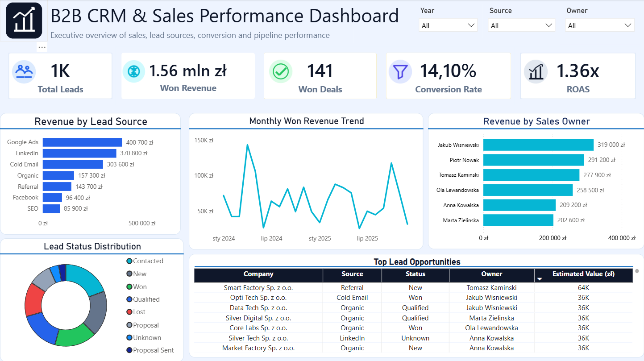Click the Conversion Rate value 14,10%
Screen dimensions: 644x361
click(x=448, y=71)
